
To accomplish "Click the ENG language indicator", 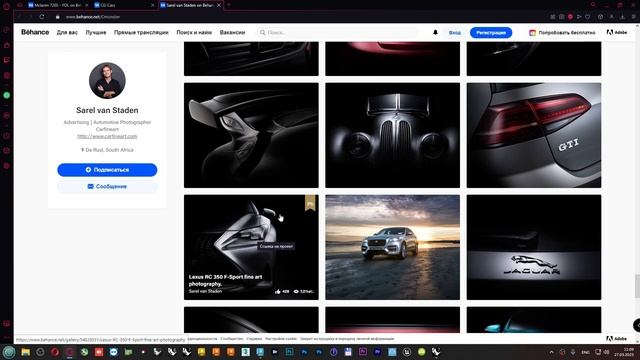I will (585, 352).
